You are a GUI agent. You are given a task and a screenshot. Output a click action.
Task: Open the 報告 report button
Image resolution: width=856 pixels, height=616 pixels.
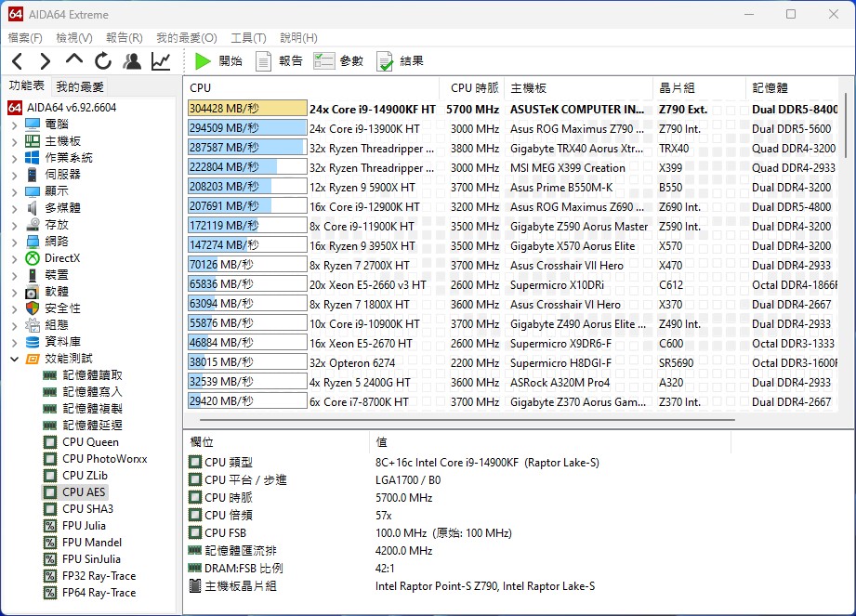pos(279,61)
